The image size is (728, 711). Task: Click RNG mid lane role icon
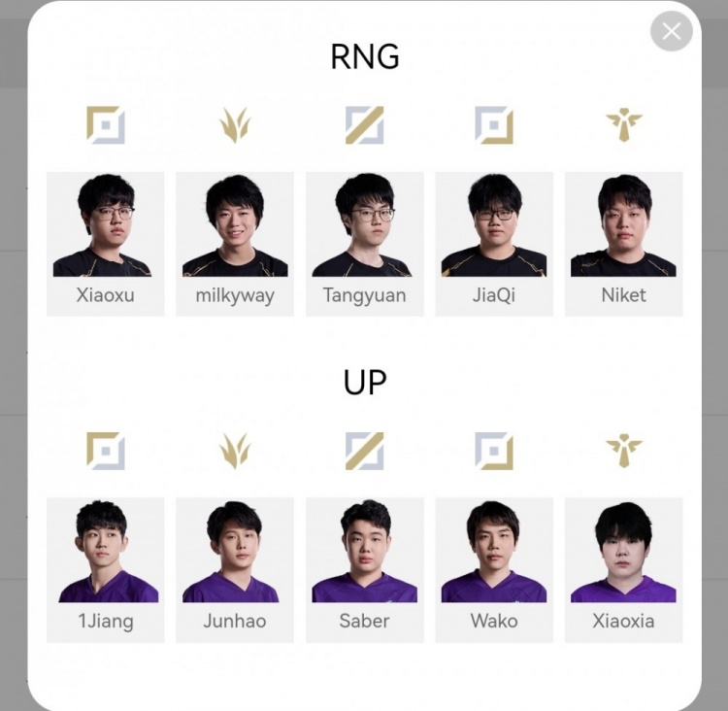[x=364, y=124]
